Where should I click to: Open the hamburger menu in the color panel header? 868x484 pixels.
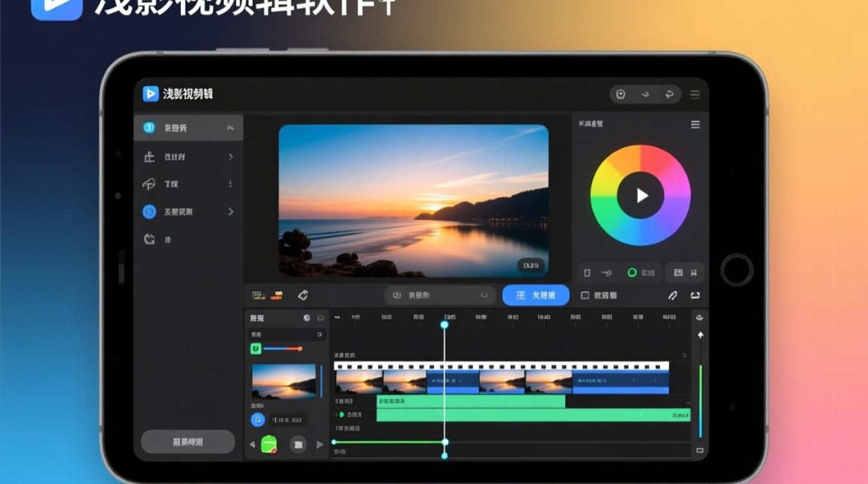coord(696,125)
